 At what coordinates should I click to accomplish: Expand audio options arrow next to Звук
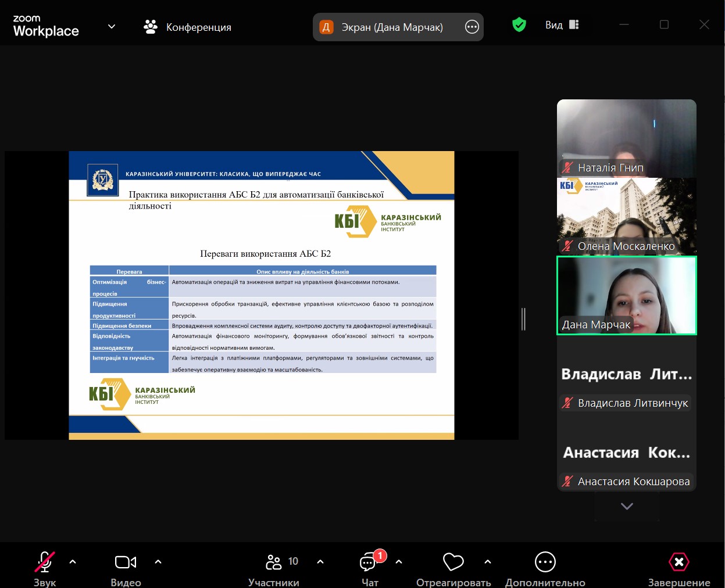[x=73, y=562]
